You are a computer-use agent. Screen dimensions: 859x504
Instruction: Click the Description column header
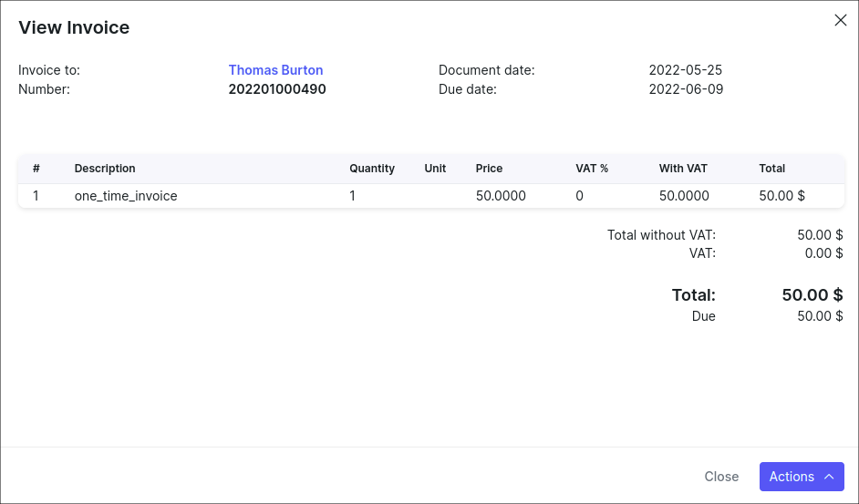[105, 169]
